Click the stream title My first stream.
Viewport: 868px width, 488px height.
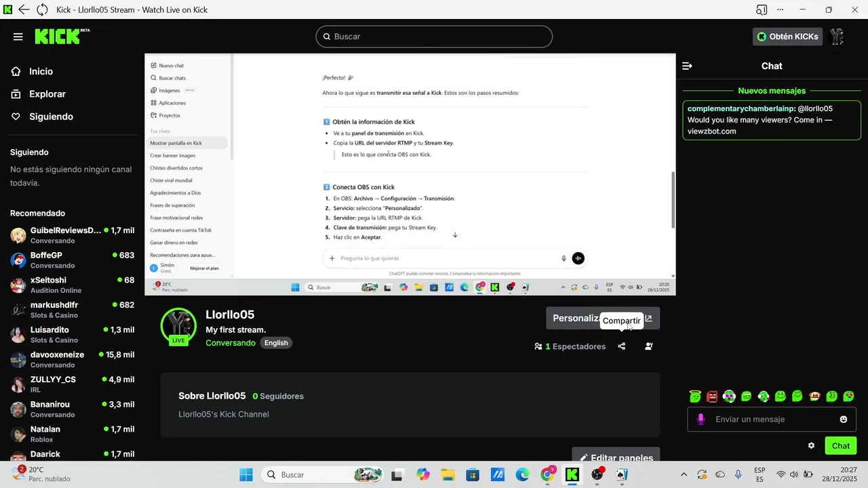[236, 330]
